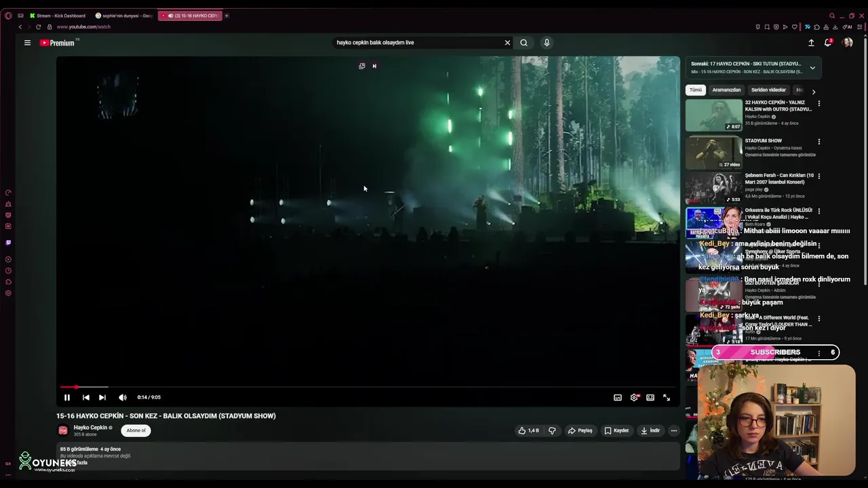Open STADYUM SHOW playlist thumbnail

point(713,152)
